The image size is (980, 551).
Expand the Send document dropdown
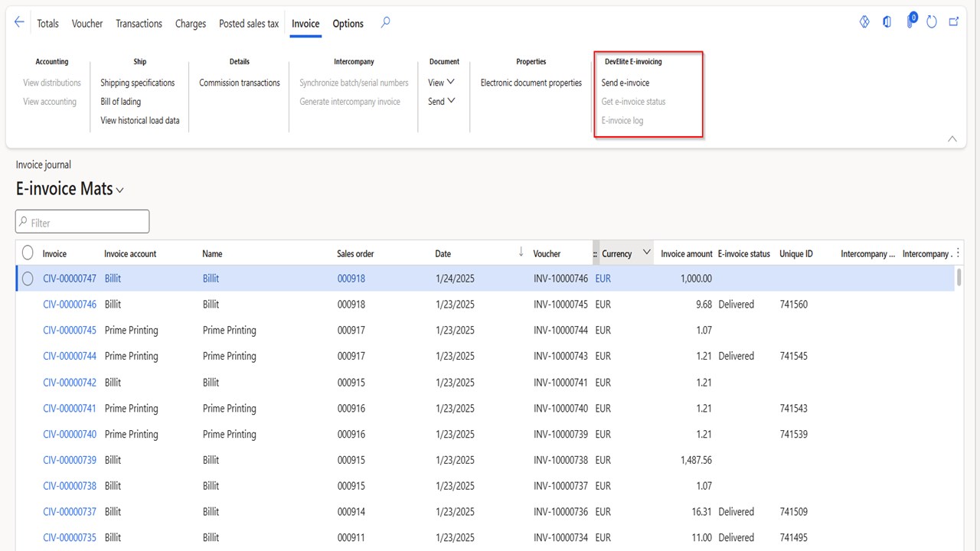point(441,101)
